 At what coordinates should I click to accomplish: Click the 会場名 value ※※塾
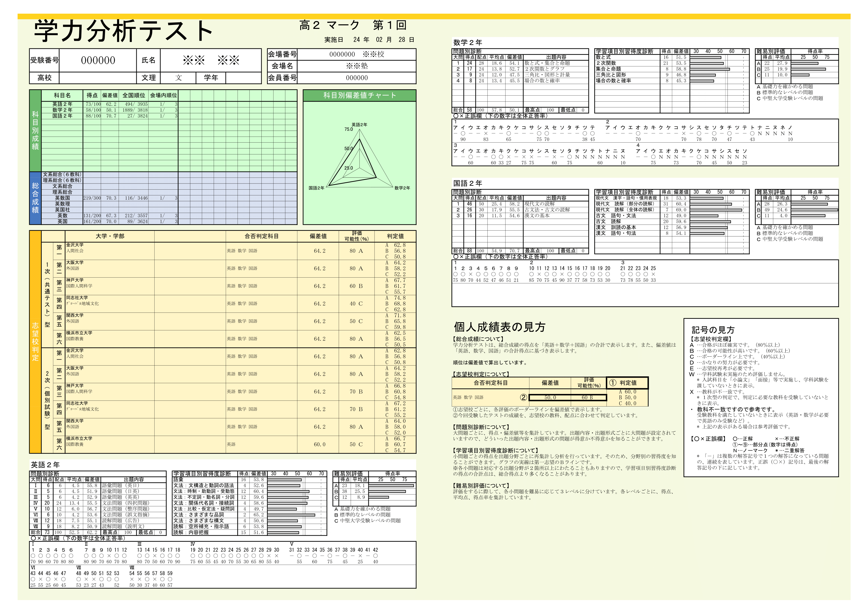356,66
